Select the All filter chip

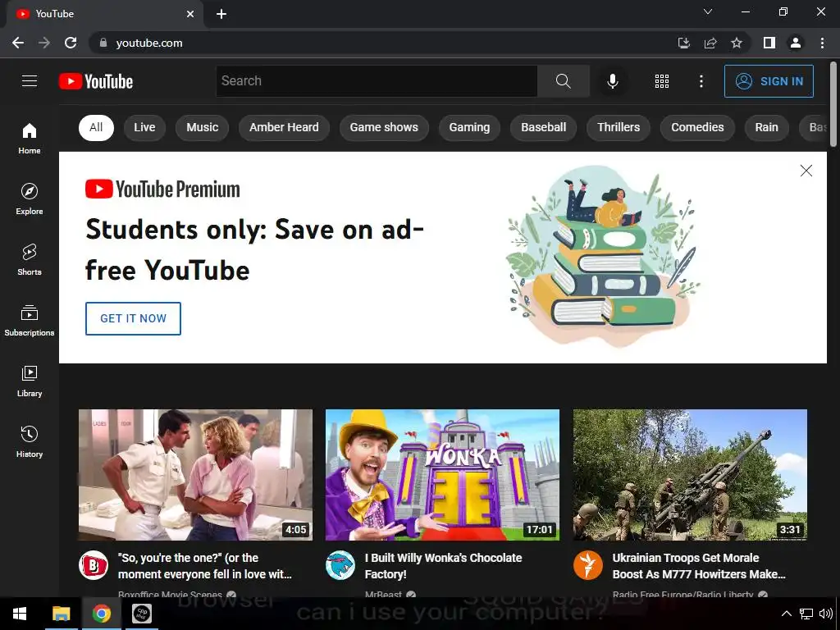click(97, 127)
